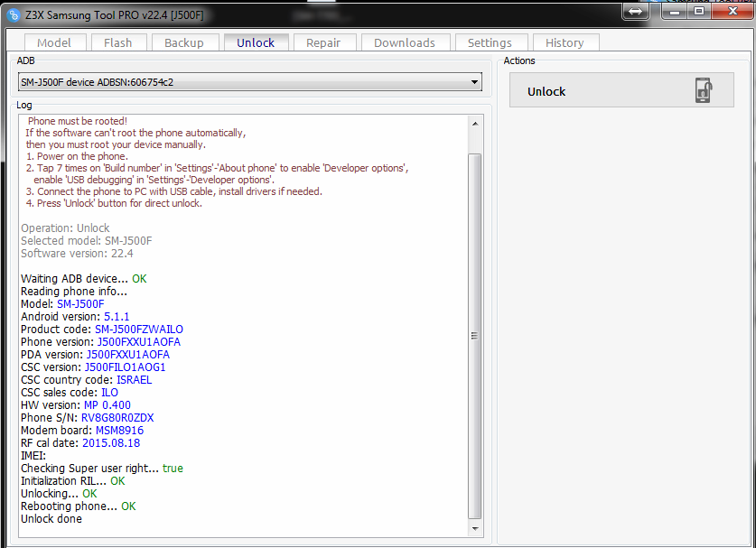Click the 'Connect the phone to PC' instruction

click(173, 191)
